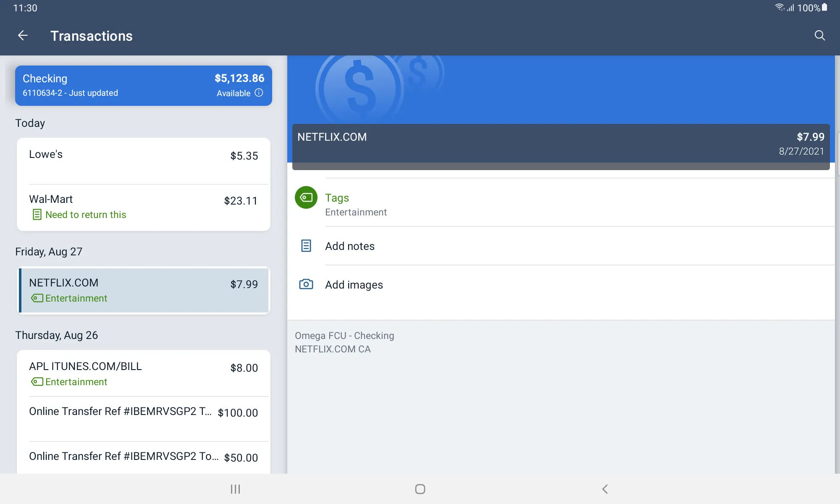
Task: Tap the notes document icon beside Add notes
Action: pyautogui.click(x=306, y=246)
